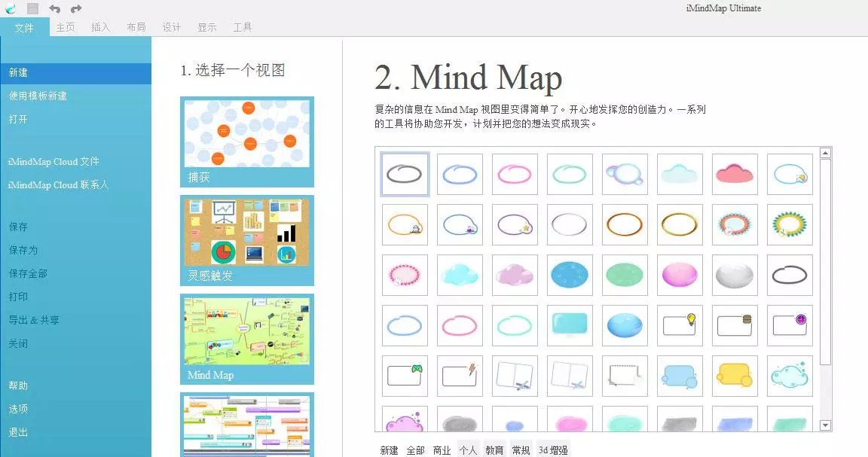868x457 pixels.
Task: Select the 灵感触发 view thumbnail
Action: 247,240
